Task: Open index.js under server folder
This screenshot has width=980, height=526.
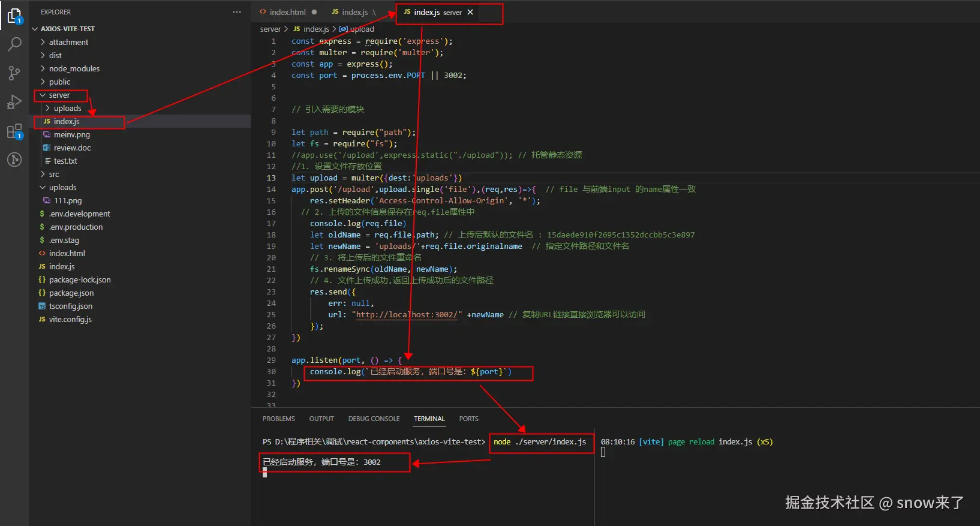Action: (140, 121)
